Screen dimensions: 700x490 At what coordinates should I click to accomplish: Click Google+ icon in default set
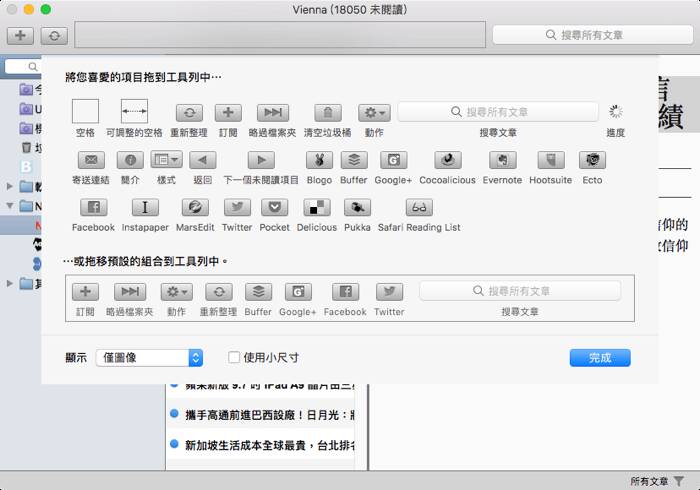(x=298, y=292)
